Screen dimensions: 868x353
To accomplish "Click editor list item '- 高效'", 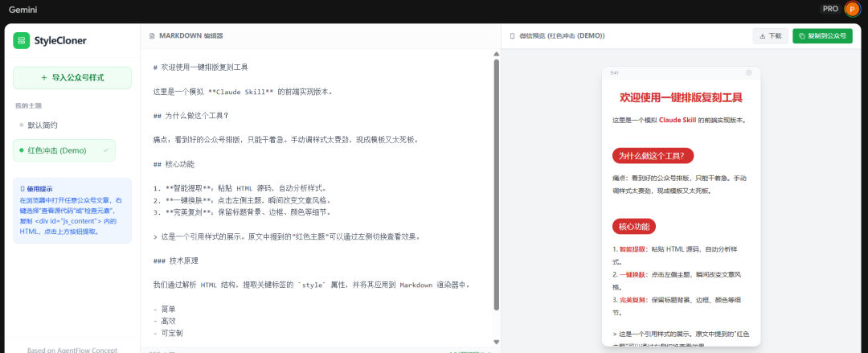I will point(165,322).
